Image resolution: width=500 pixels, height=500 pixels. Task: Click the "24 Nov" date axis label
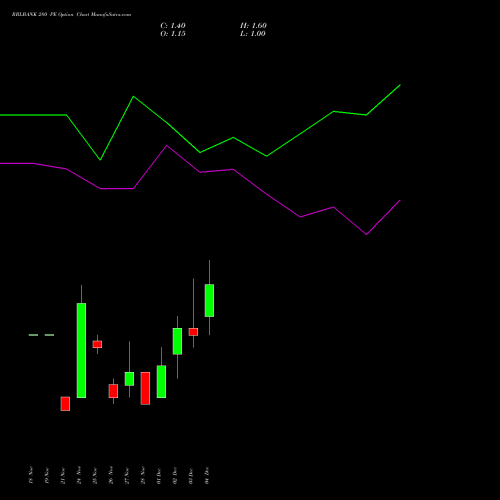click(79, 475)
